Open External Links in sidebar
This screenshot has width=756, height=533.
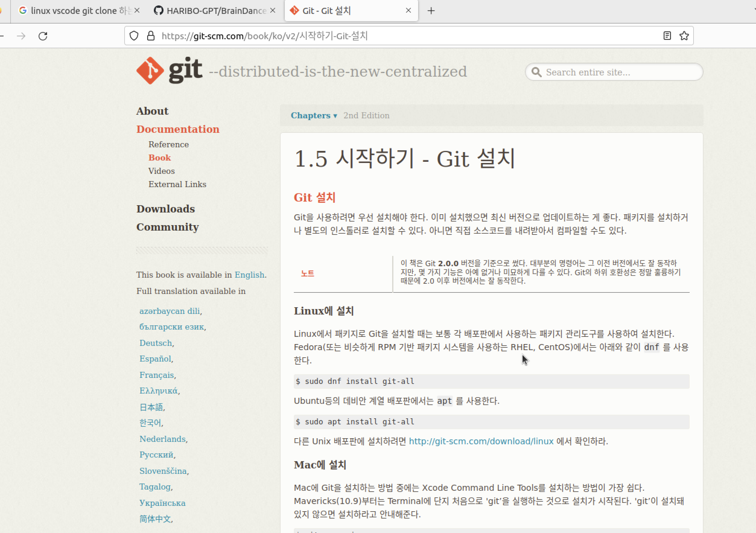click(177, 184)
